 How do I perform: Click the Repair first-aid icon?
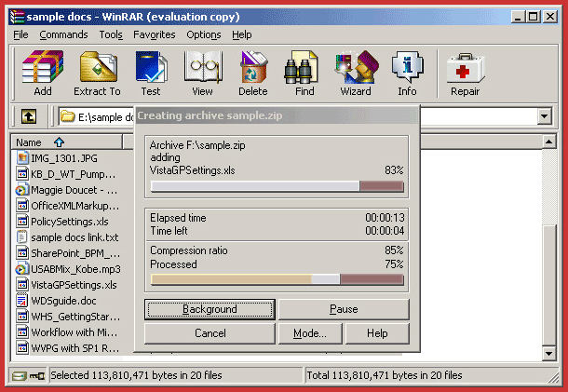click(466, 68)
